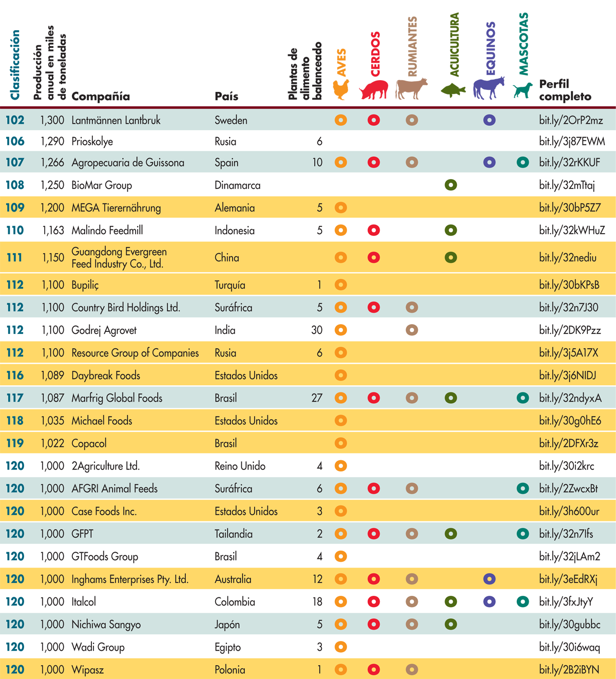Click the brown cow icon under RUMIANTES

coord(412,89)
